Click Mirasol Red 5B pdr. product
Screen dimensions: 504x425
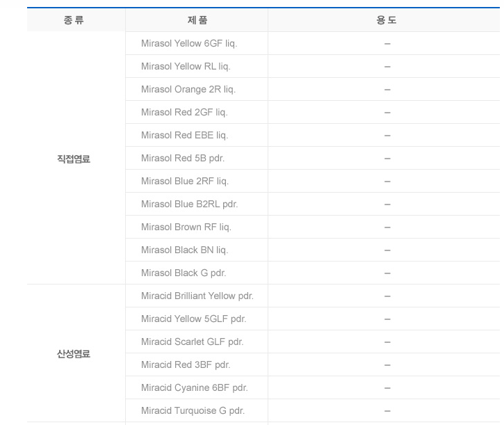point(183,158)
